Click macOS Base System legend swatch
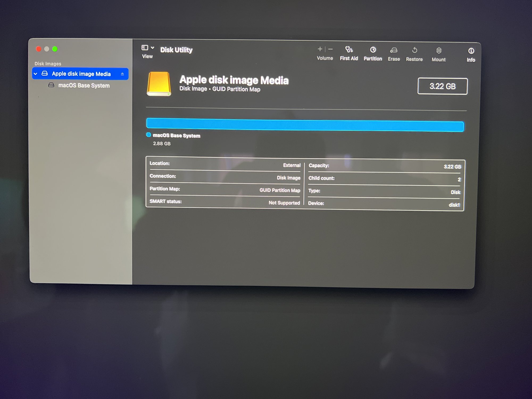 coord(148,135)
